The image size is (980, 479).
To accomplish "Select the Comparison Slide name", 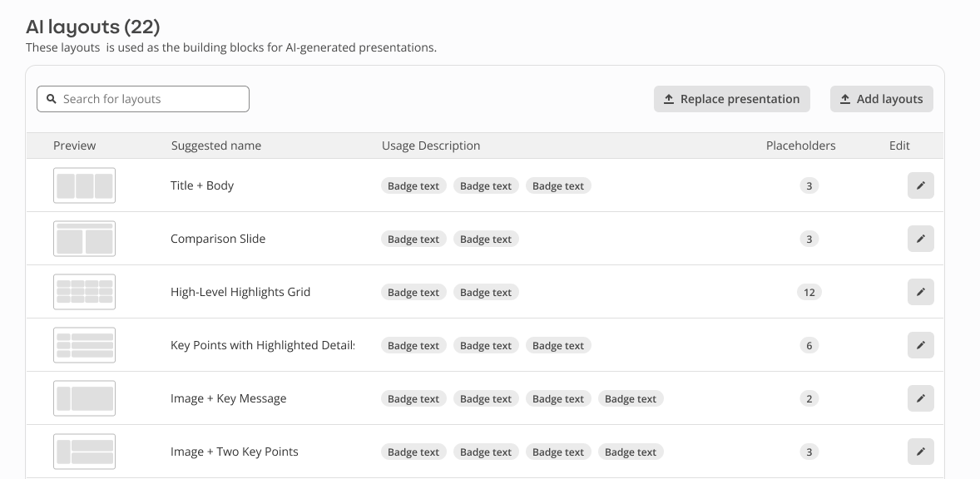I will [218, 239].
